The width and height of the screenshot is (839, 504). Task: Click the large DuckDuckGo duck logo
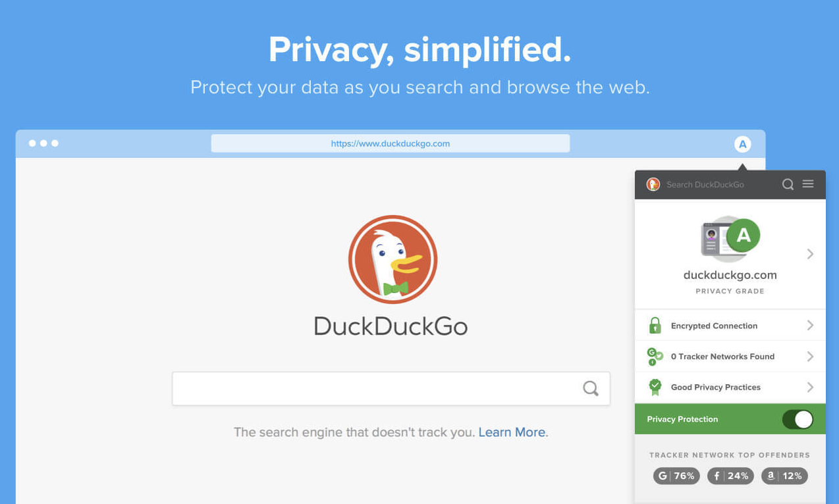pyautogui.click(x=392, y=259)
